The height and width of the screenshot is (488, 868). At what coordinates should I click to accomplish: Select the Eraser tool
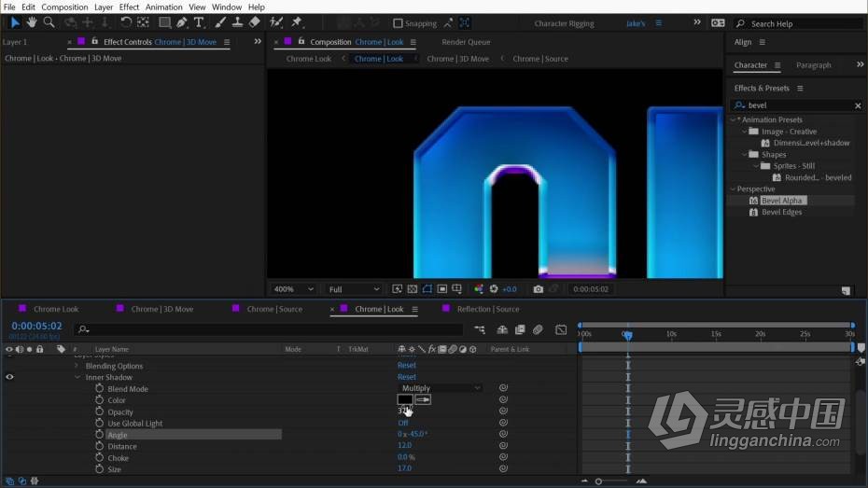[255, 22]
